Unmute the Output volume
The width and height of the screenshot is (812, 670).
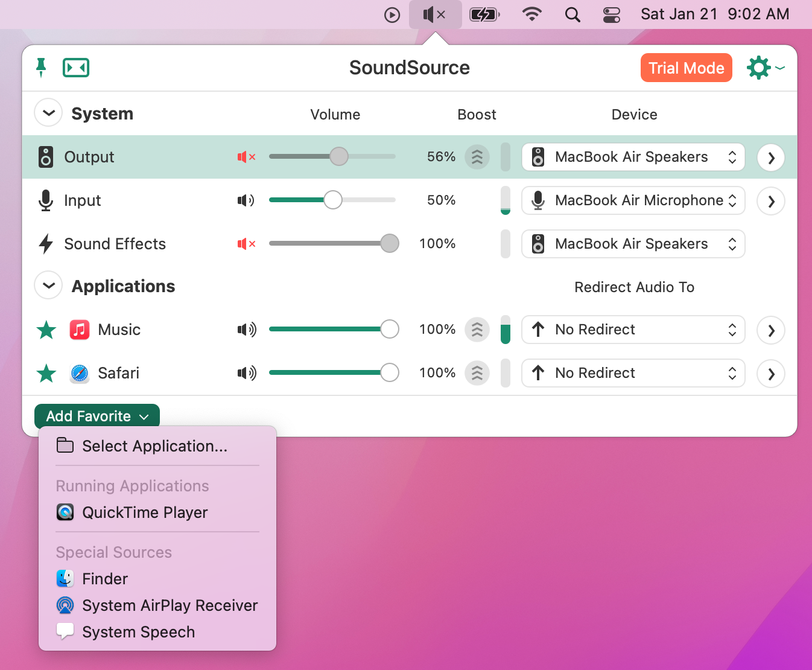point(246,157)
